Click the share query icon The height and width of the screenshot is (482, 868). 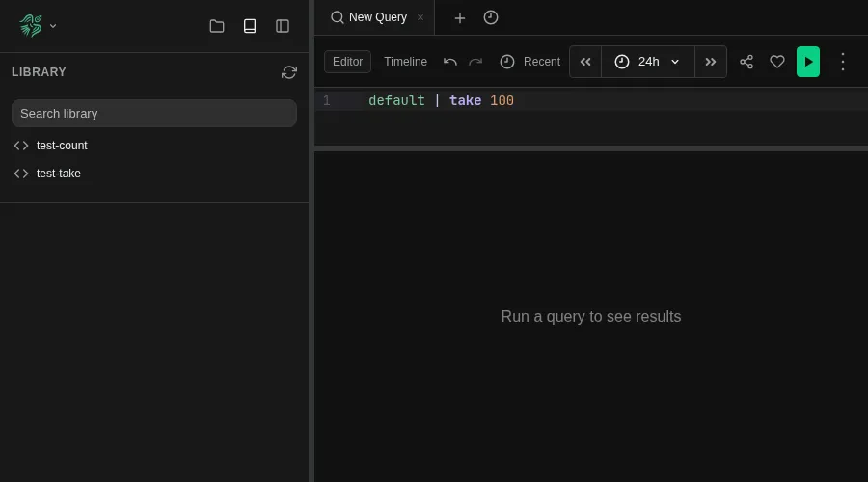(x=746, y=62)
